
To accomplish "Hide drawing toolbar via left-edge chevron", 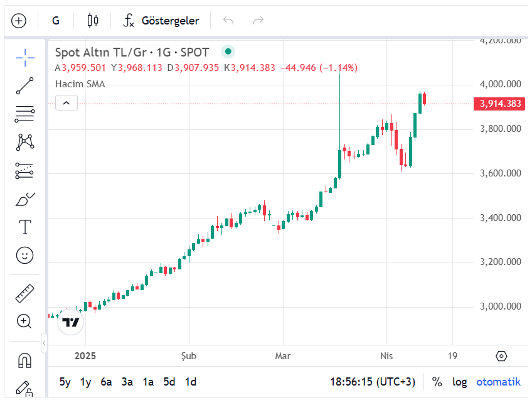I will point(44,343).
